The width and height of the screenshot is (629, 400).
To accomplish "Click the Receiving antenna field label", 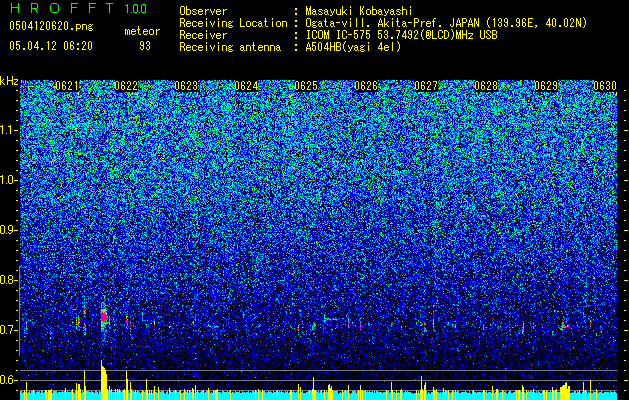I will (230, 47).
